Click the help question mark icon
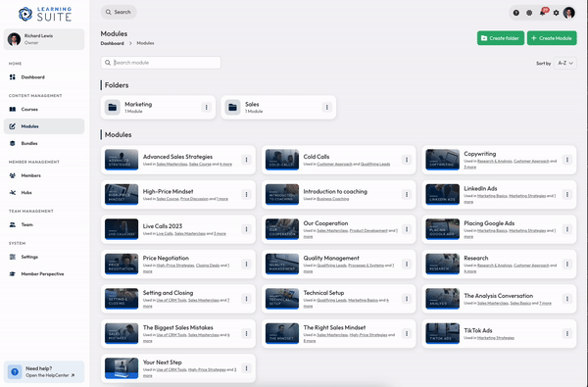 coord(516,13)
